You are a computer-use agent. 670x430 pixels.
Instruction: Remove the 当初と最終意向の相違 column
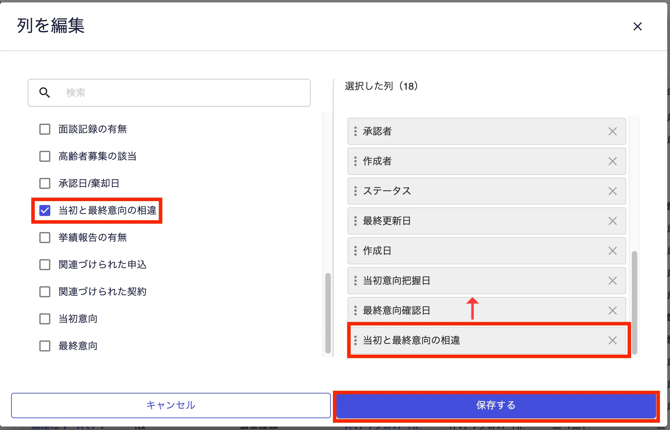[x=612, y=341]
